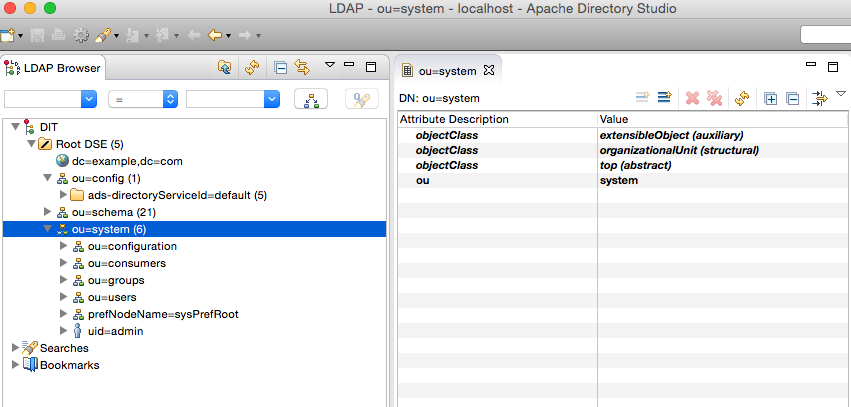
Task: Expand all in the entry editor
Action: coord(770,99)
